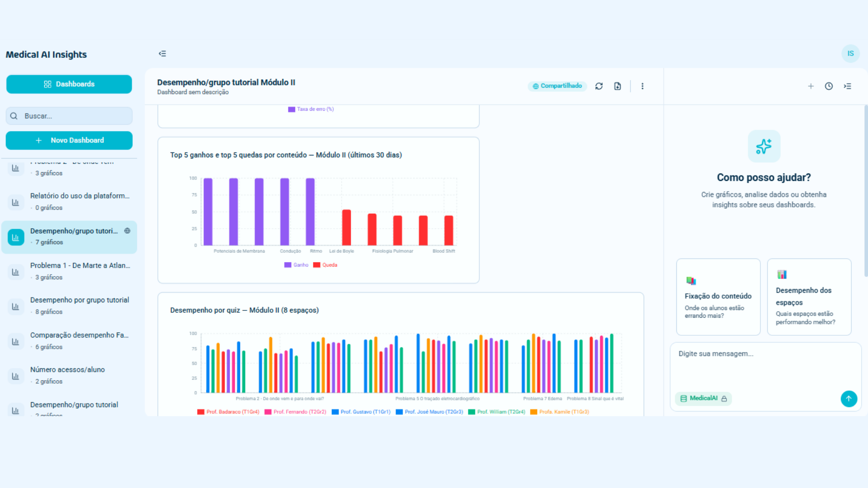Click chart icon beside Problema 1 - De Marte
The height and width of the screenshot is (488, 868).
15,272
